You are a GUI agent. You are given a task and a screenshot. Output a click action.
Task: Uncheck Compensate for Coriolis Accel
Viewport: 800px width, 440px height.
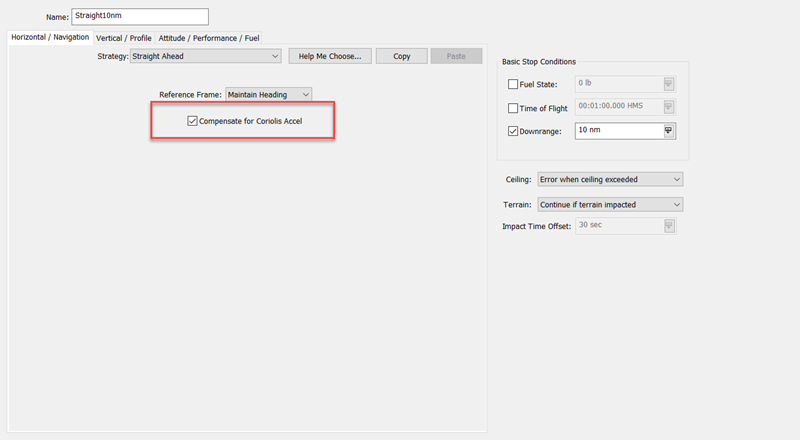click(x=192, y=121)
